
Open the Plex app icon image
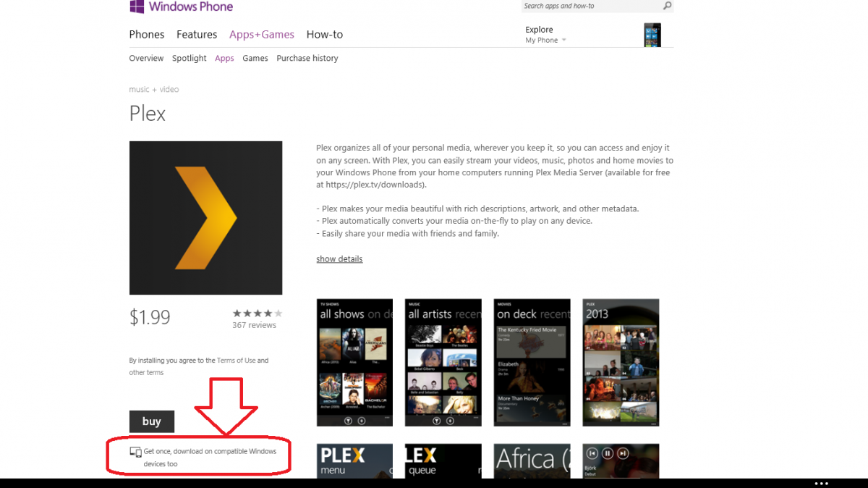(x=205, y=218)
